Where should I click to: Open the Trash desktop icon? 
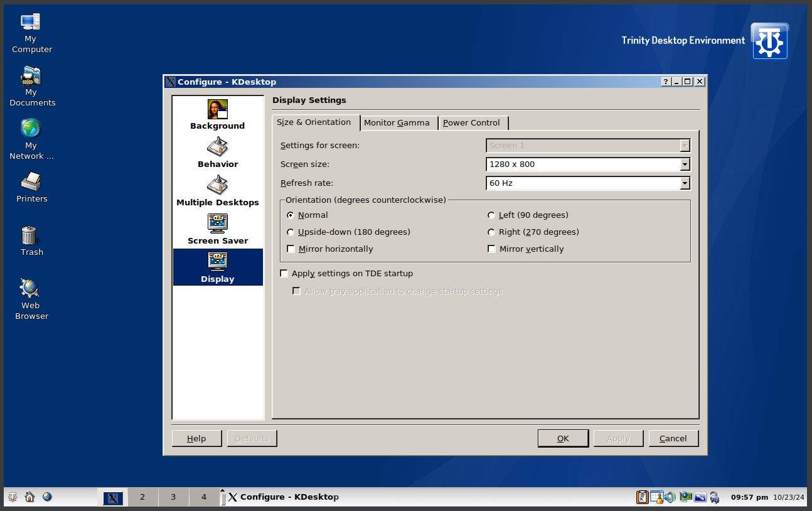31,241
